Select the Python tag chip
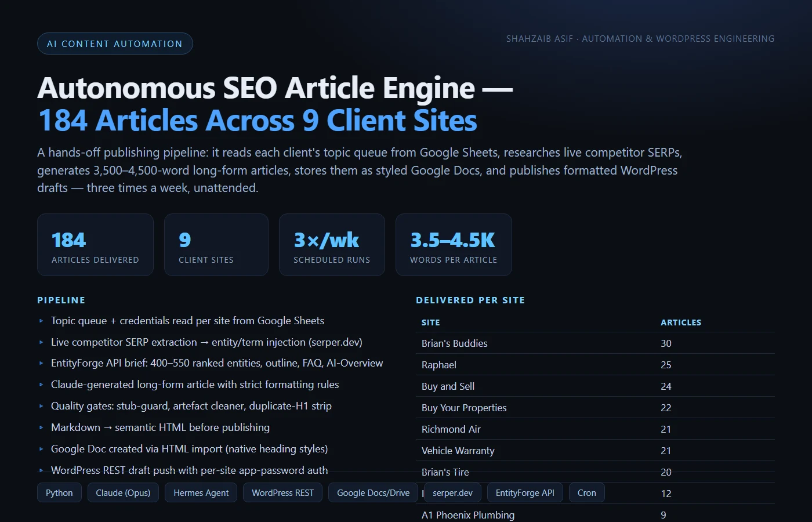Image resolution: width=812 pixels, height=522 pixels. pos(59,492)
